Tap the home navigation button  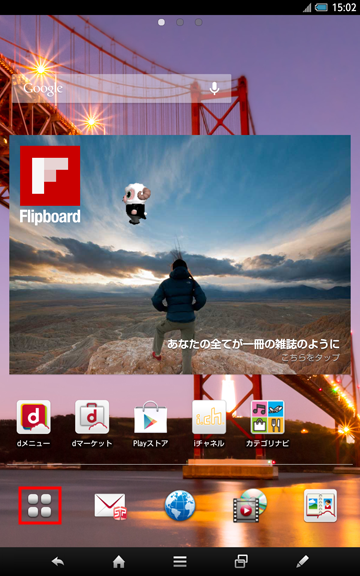[119, 561]
